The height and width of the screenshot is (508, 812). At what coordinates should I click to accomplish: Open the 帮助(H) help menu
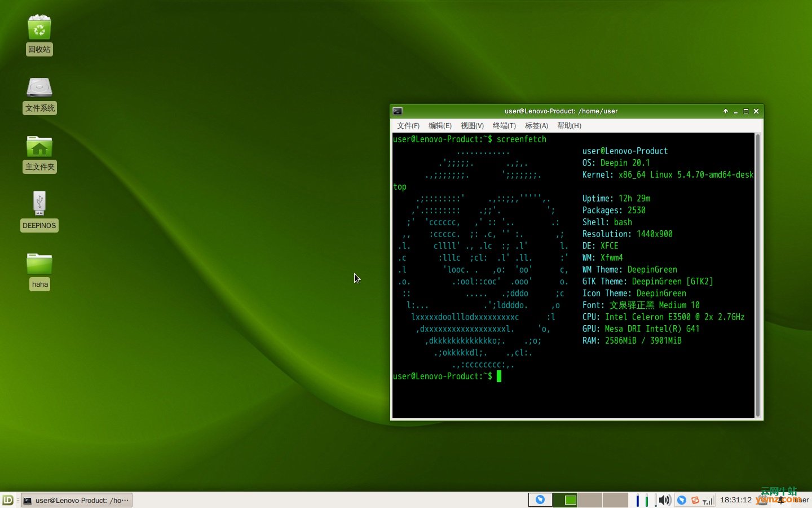pyautogui.click(x=569, y=126)
